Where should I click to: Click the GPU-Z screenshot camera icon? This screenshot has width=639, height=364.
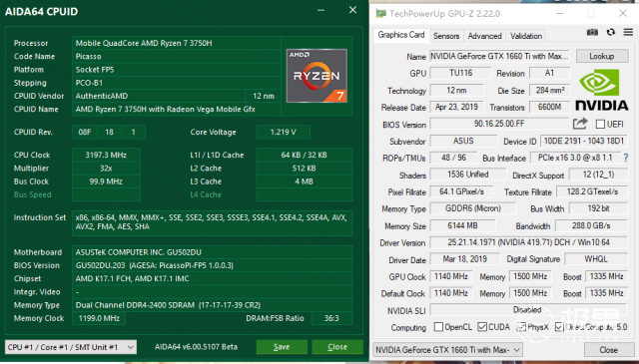[x=592, y=32]
